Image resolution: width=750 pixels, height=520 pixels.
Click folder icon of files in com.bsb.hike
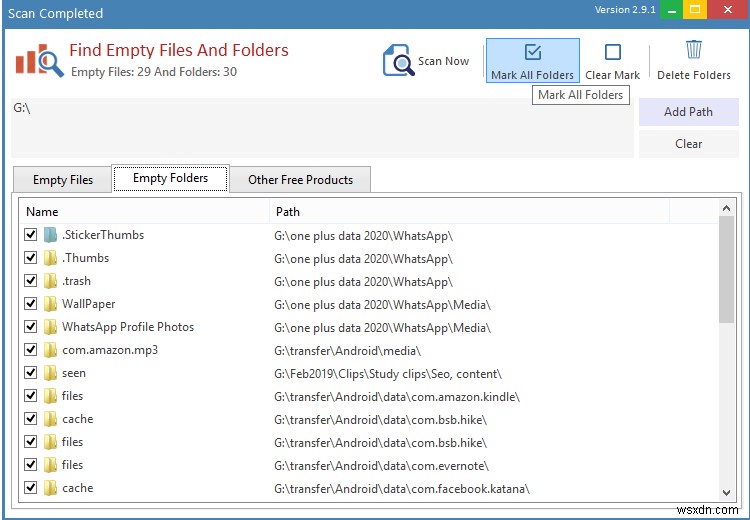(x=50, y=442)
